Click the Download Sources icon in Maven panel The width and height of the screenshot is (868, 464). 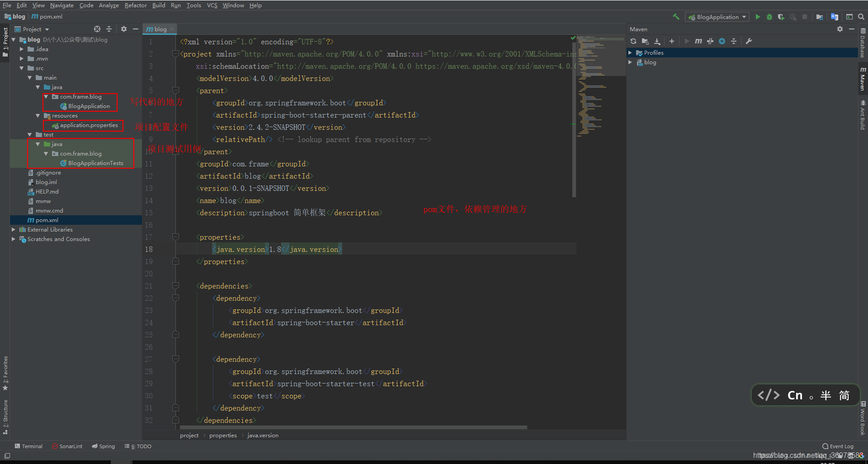coord(657,41)
